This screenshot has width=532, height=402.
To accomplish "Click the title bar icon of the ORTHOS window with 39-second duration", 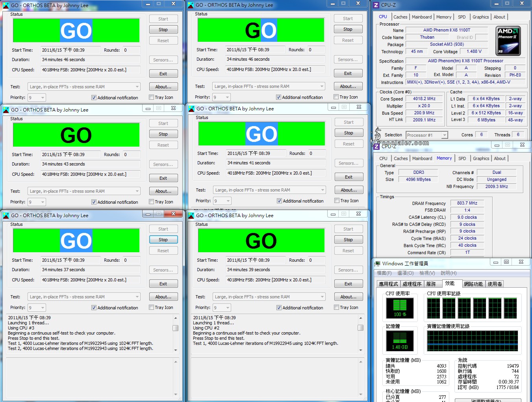I will pyautogui.click(x=191, y=215).
